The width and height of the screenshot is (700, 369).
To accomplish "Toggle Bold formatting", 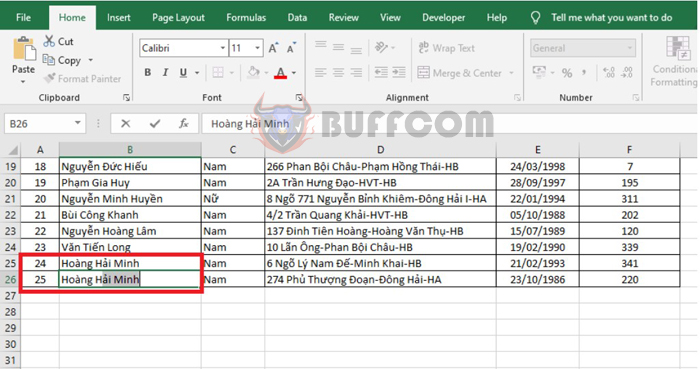I will pyautogui.click(x=147, y=72).
